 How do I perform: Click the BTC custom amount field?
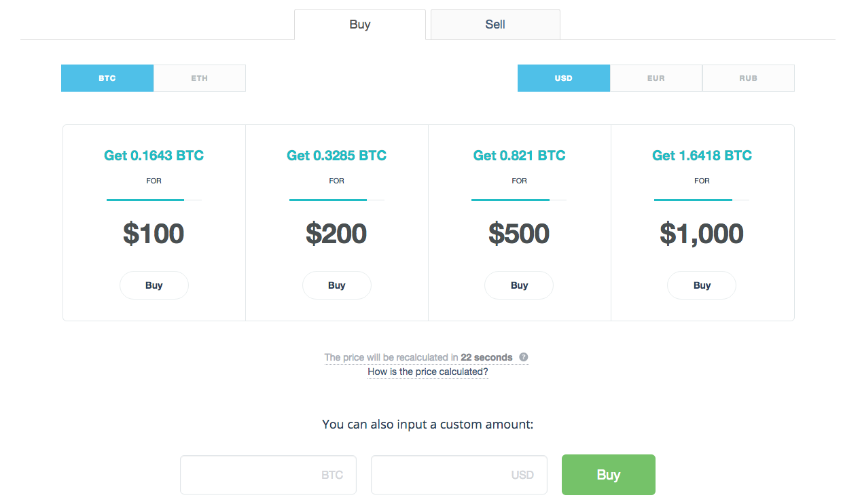[x=268, y=475]
